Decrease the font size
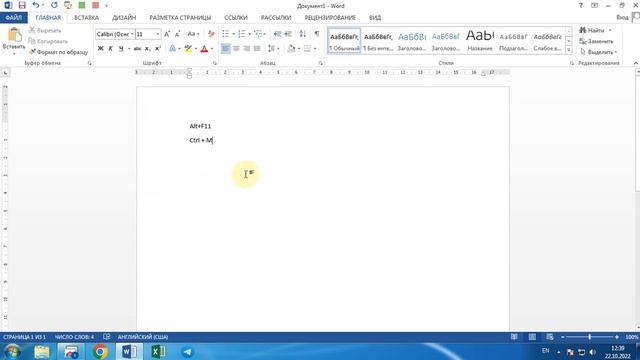Screen dimensions: 640x360 (x=178, y=34)
